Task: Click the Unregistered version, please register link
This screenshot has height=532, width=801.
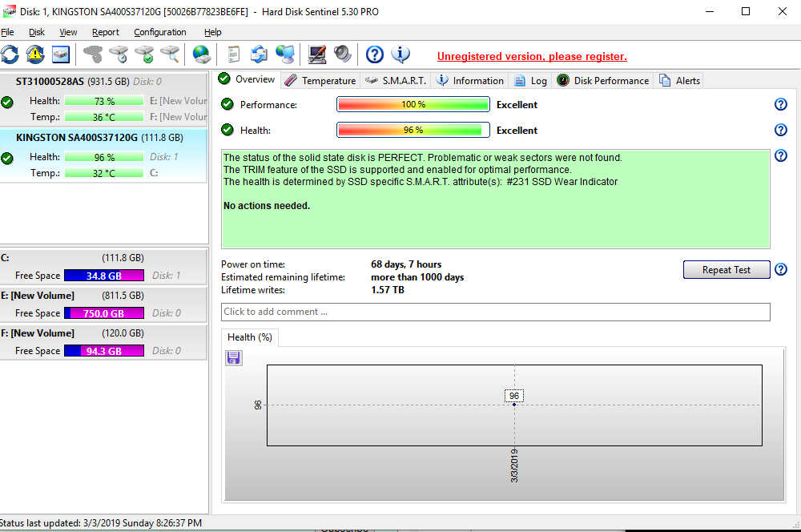Action: click(x=532, y=56)
